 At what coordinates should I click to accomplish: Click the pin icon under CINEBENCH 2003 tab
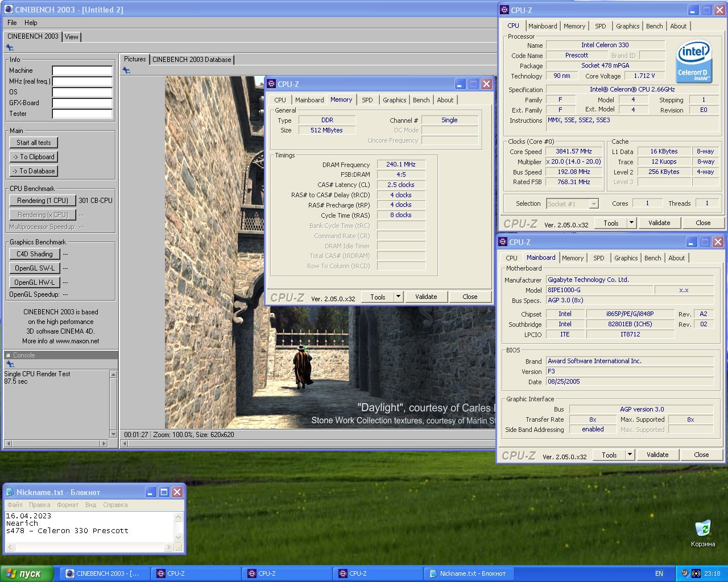pyautogui.click(x=10, y=48)
